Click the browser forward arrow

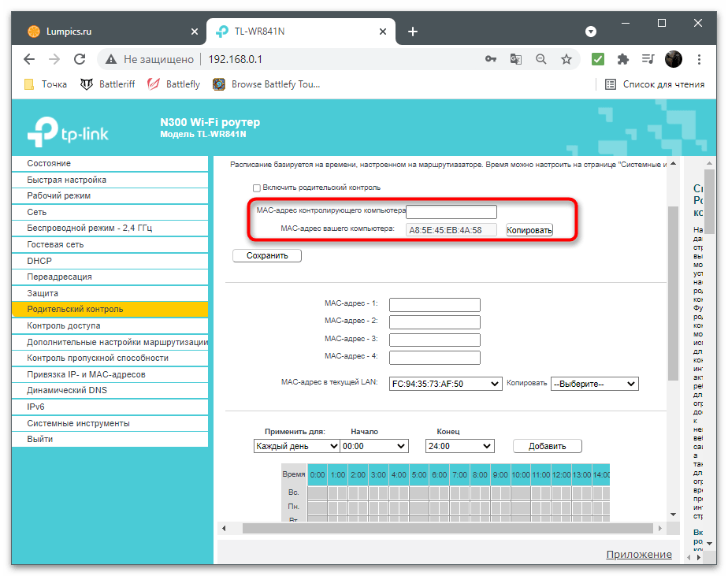(54, 59)
